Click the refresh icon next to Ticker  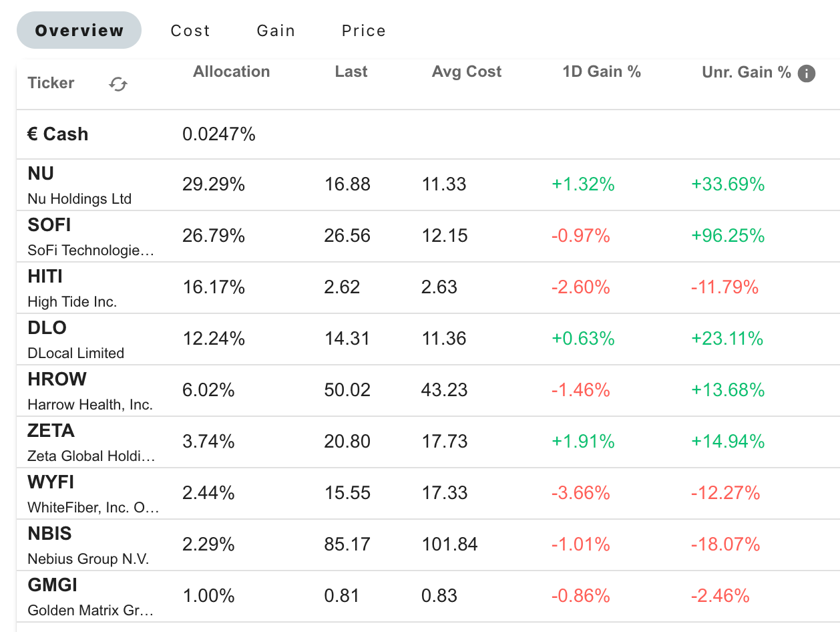pos(118,84)
